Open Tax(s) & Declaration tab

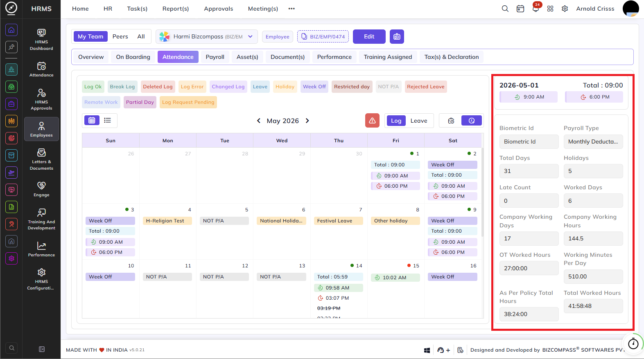click(452, 57)
